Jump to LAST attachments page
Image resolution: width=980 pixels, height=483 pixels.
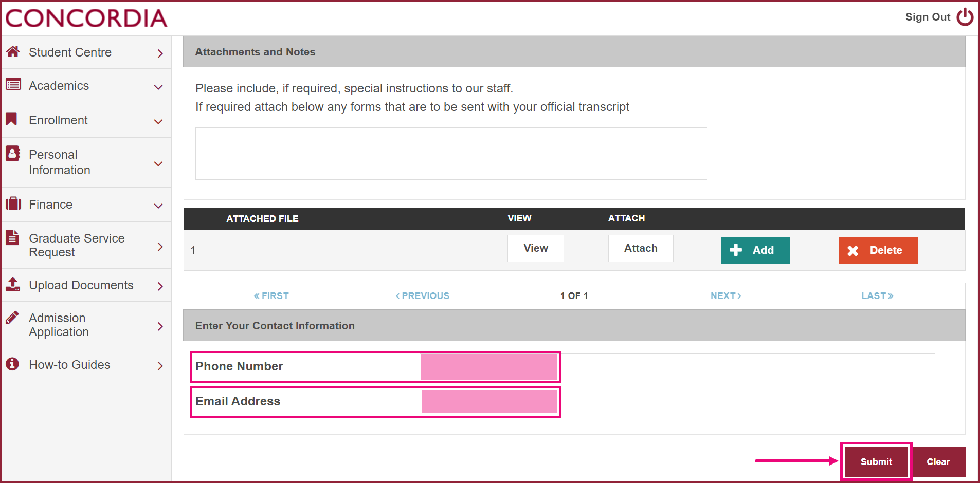(x=878, y=296)
